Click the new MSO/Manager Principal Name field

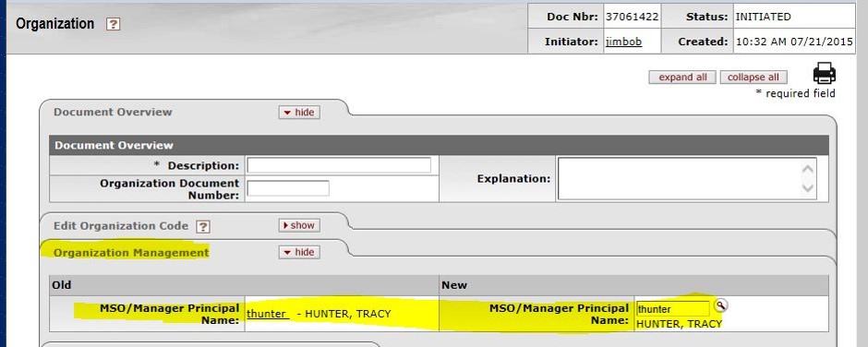point(672,309)
